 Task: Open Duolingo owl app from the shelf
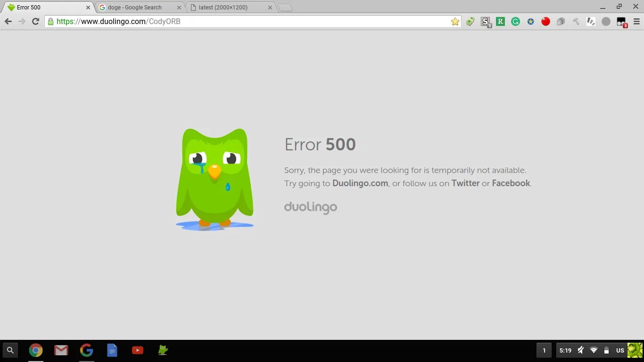coord(163,350)
